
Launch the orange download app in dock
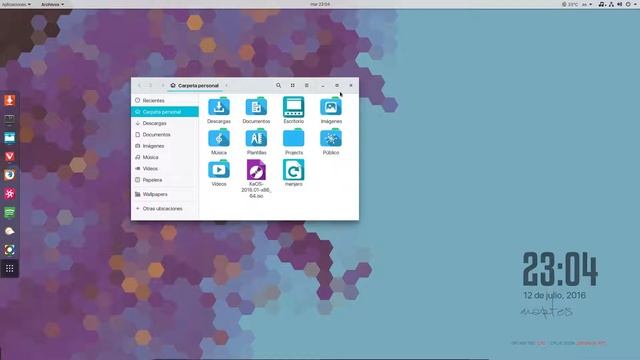coord(9,100)
